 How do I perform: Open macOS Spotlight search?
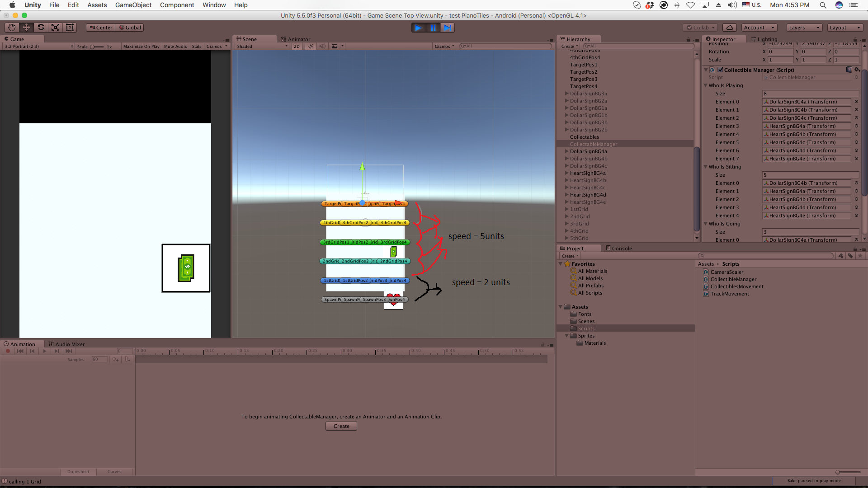[823, 5]
